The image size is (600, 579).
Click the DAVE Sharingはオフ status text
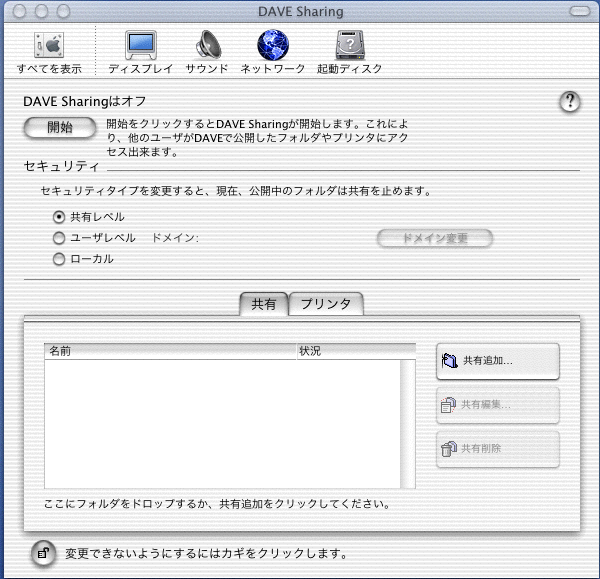tap(85, 101)
